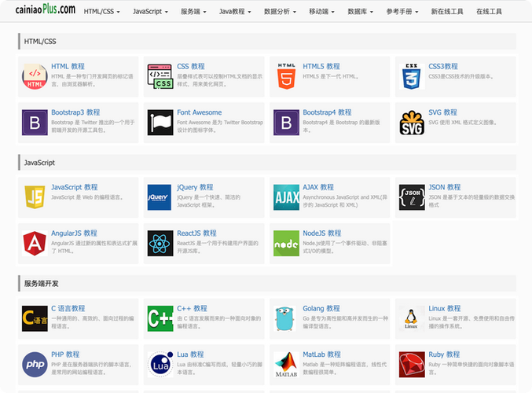
Task: Click the JSON braces icon
Action: point(412,197)
